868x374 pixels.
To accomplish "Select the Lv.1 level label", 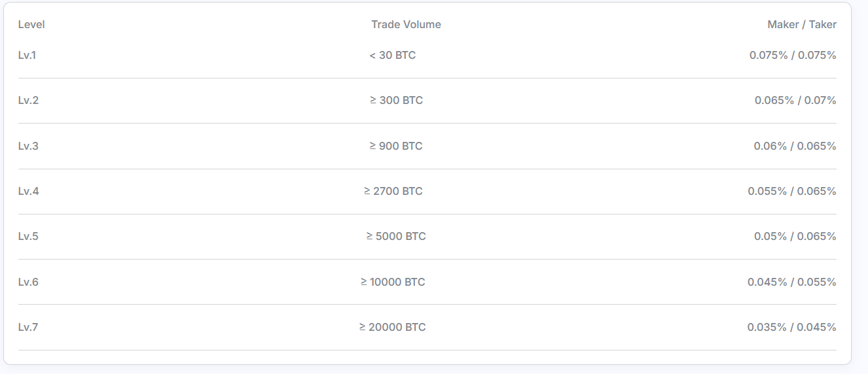I will tap(27, 55).
